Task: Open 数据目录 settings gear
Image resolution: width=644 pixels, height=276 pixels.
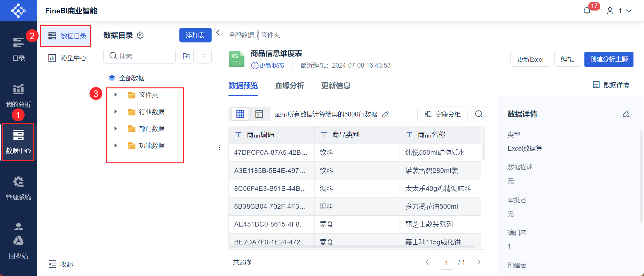Action: click(x=140, y=35)
